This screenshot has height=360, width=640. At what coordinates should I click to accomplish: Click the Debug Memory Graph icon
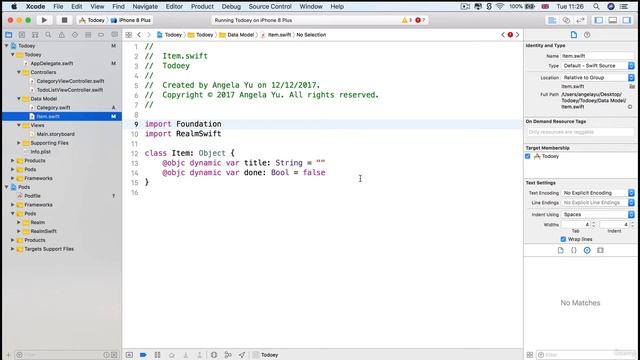[x=228, y=355]
